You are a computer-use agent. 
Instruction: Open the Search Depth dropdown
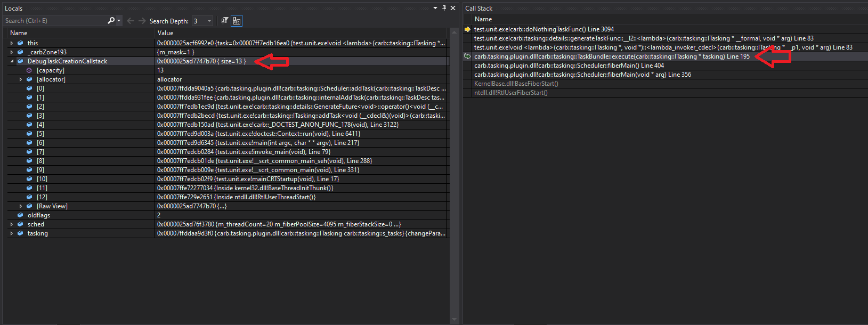pos(209,21)
